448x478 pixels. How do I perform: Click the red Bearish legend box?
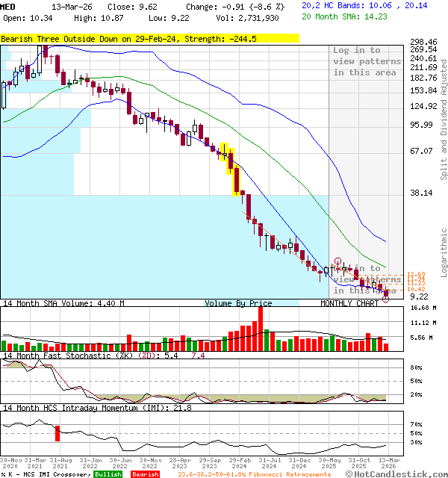click(146, 474)
